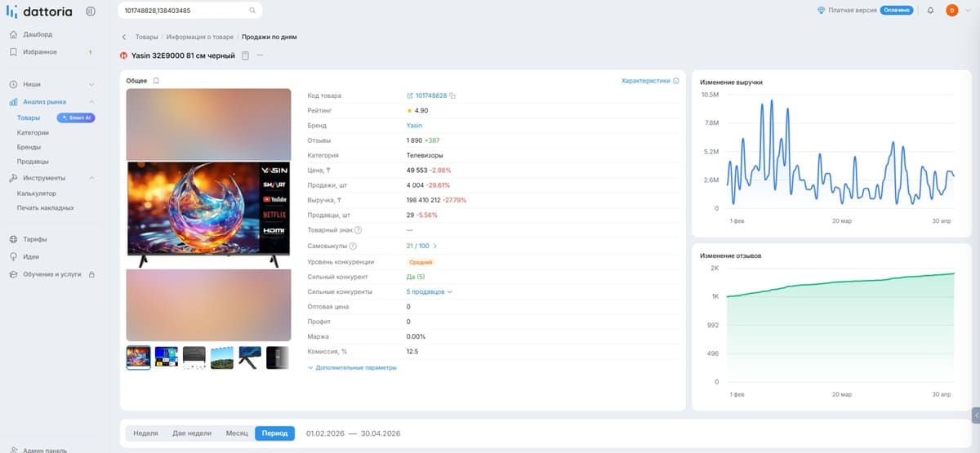Click the Оплачено status badge
Viewport: 980px width, 453px height.
tap(896, 11)
